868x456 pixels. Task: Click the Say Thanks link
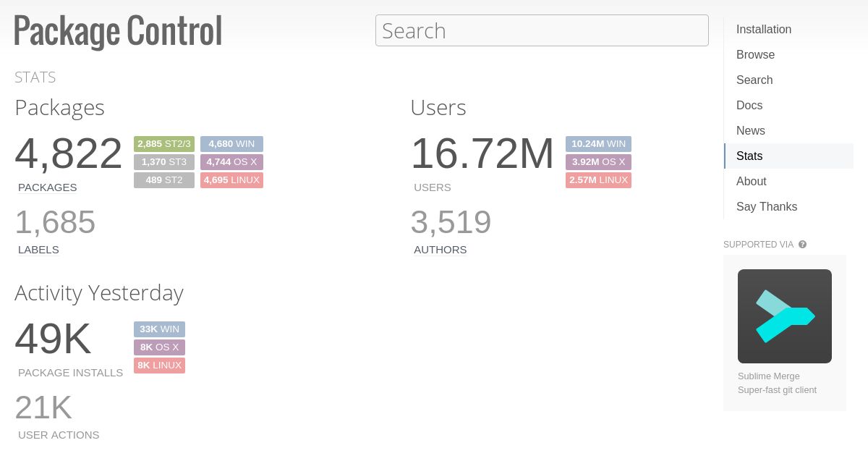(767, 207)
